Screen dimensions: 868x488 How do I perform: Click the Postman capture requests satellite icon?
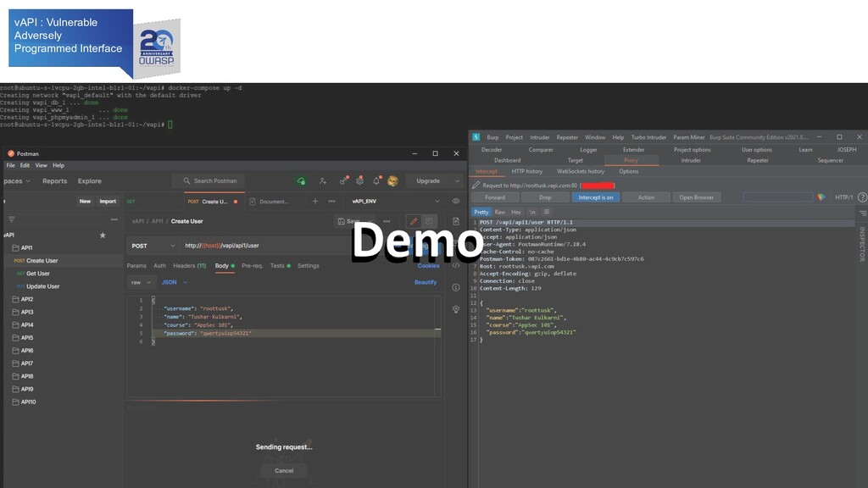[x=343, y=181]
